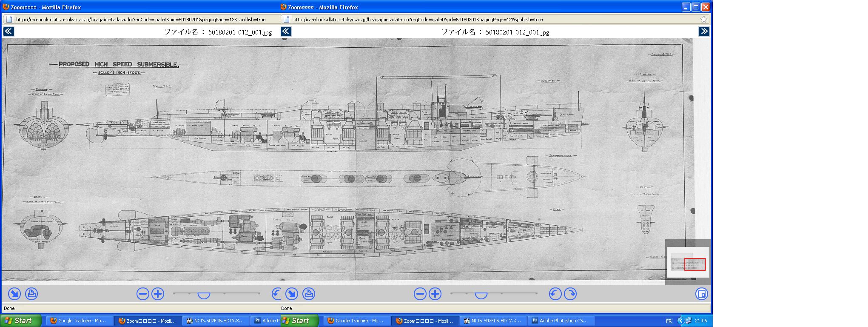Go to next page with double-right arrow
The image size is (868, 327).
click(704, 31)
